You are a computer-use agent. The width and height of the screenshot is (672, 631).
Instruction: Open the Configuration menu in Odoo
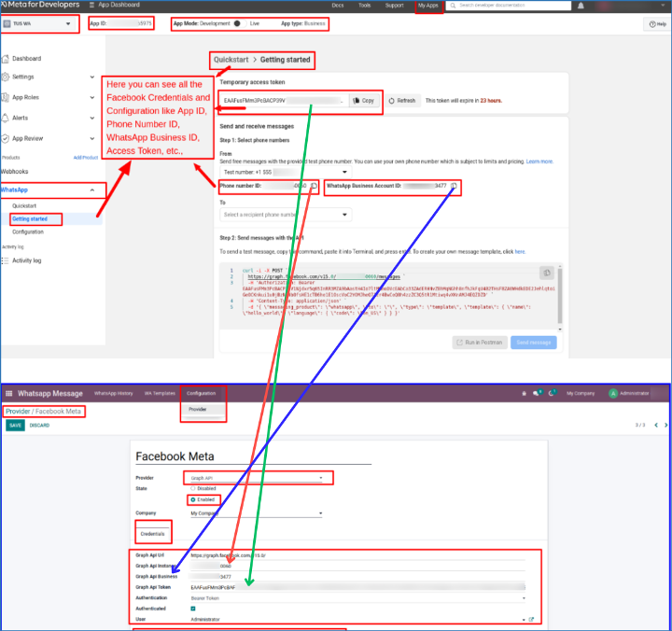click(x=202, y=393)
